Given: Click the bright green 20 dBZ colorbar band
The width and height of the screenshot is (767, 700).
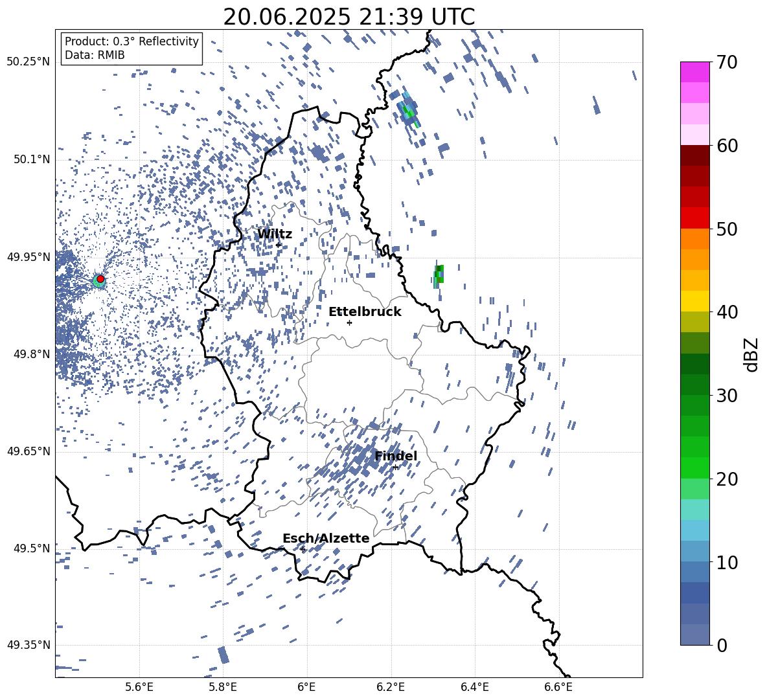Looking at the screenshot, I should coord(694,468).
